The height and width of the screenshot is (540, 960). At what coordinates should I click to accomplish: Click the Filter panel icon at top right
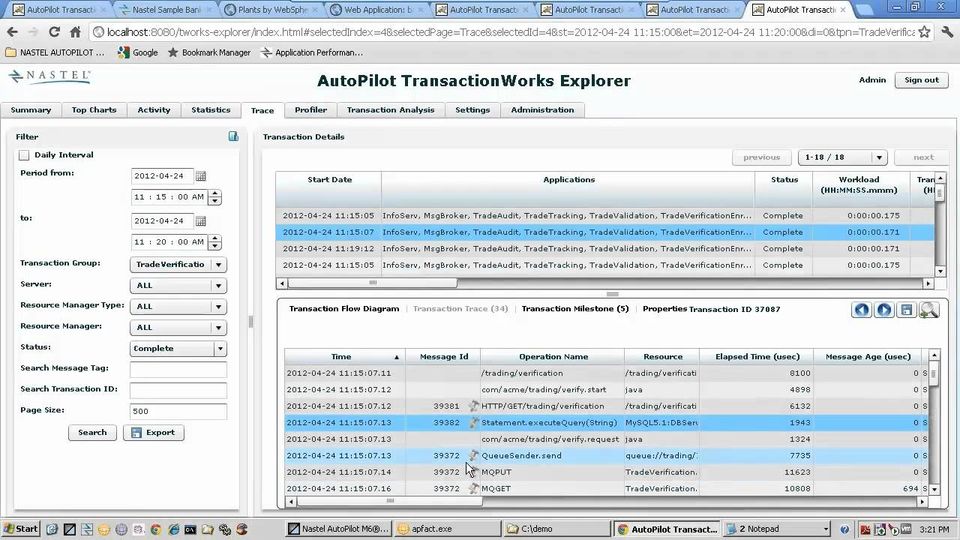(x=233, y=136)
